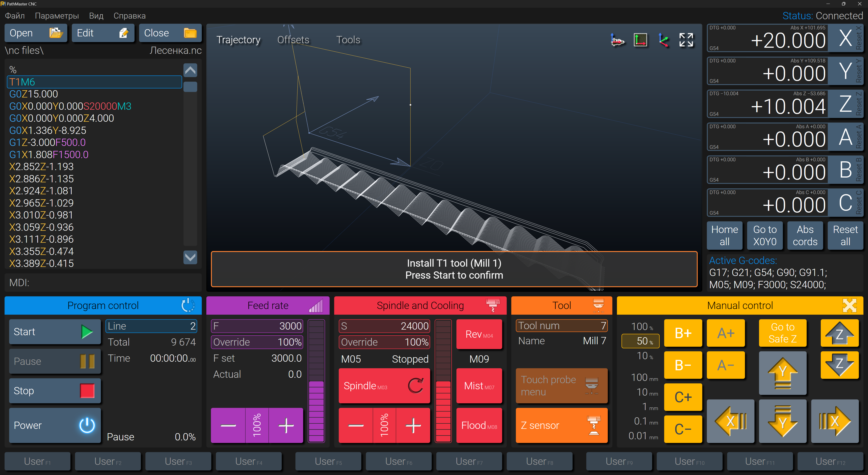Close the Manual control panel X icon
868x475 pixels.
(x=849, y=305)
